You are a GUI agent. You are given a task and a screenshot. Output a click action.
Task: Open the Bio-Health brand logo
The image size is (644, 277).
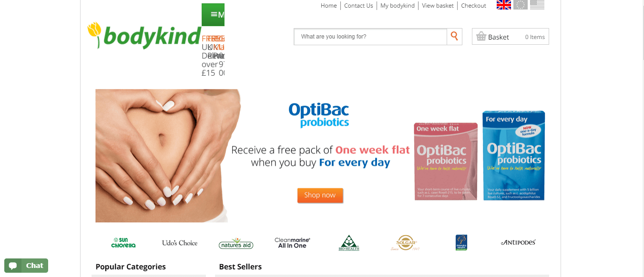[x=350, y=243]
